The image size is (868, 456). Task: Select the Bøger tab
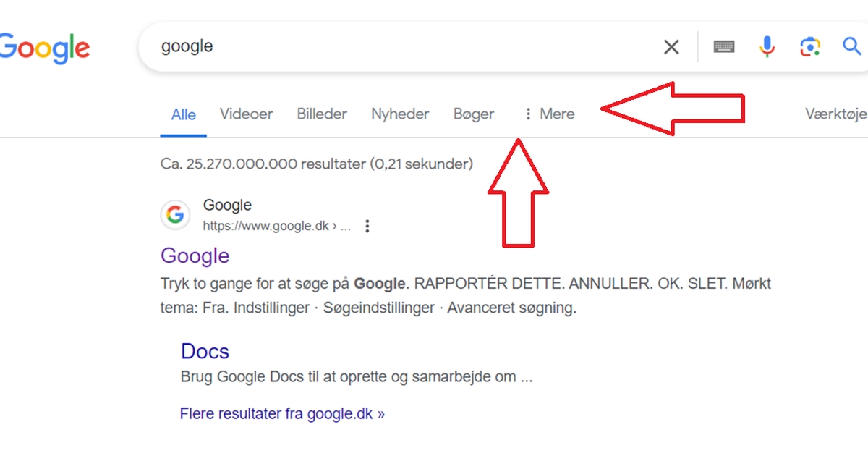(x=474, y=114)
